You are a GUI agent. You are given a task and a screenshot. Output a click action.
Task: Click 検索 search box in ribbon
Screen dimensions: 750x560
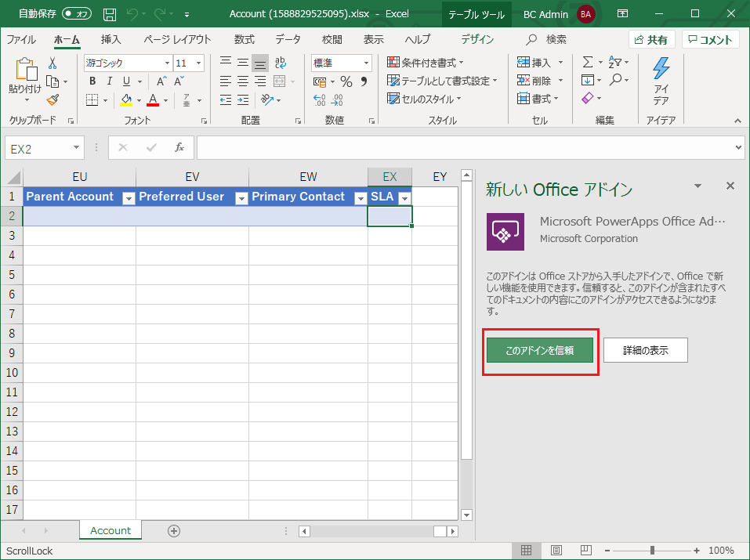point(547,40)
